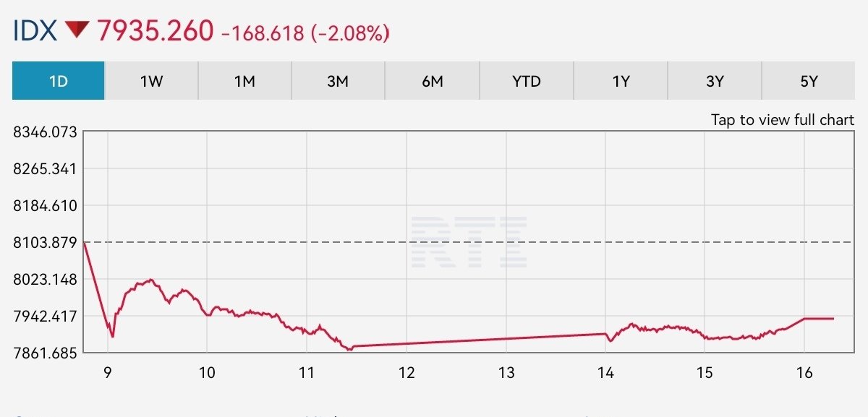The width and height of the screenshot is (868, 417).
Task: Switch chart range to 1M
Action: tap(244, 81)
